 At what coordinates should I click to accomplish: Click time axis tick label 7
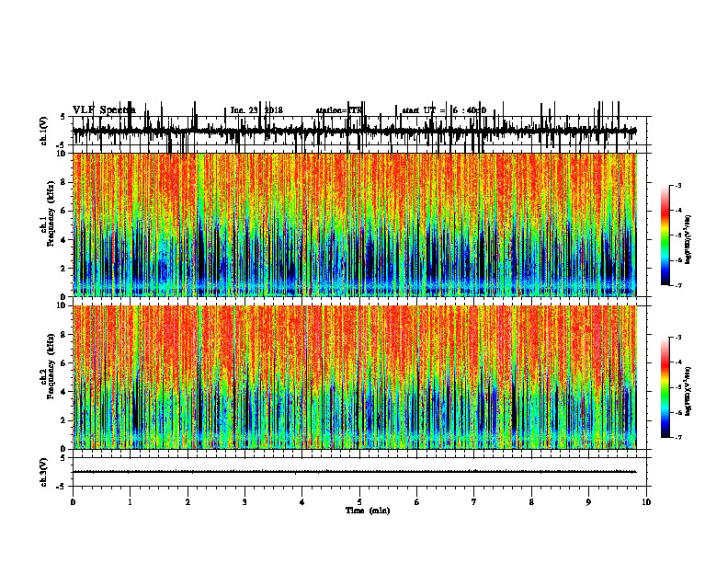(474, 502)
